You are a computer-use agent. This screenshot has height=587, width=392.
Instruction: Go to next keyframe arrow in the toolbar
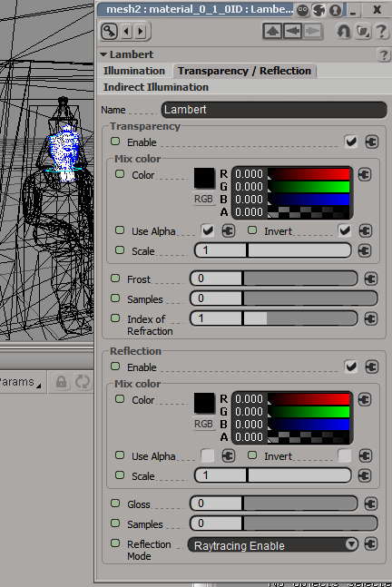pos(141,31)
